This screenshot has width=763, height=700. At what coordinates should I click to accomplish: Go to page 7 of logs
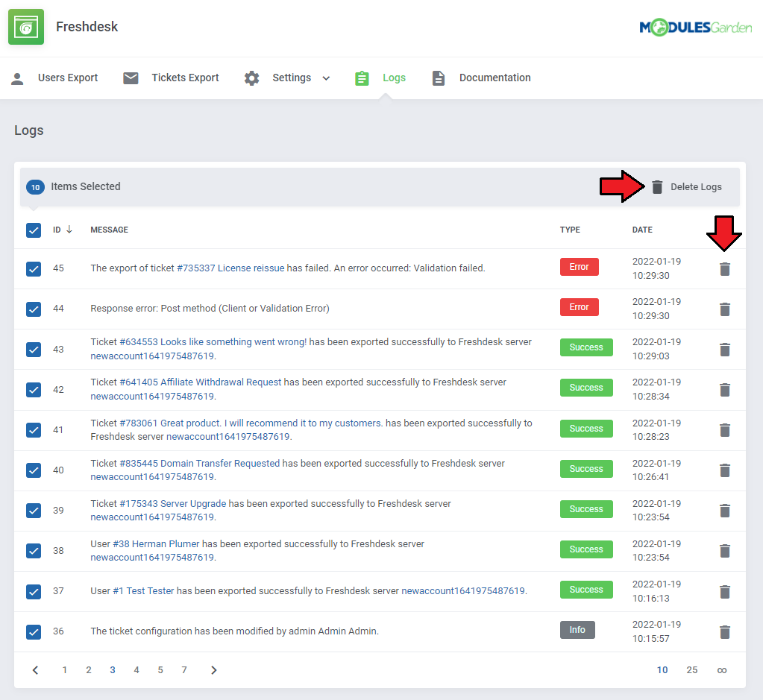[184, 670]
